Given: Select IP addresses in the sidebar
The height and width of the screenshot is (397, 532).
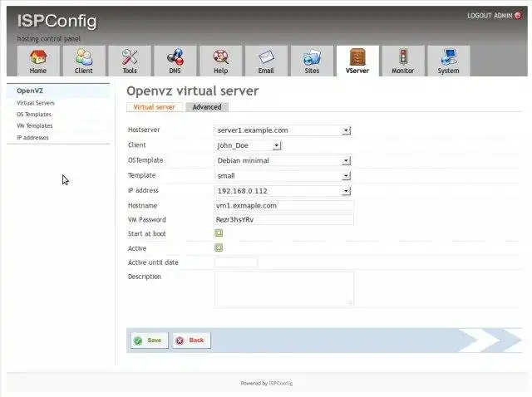Looking at the screenshot, I should coord(32,138).
